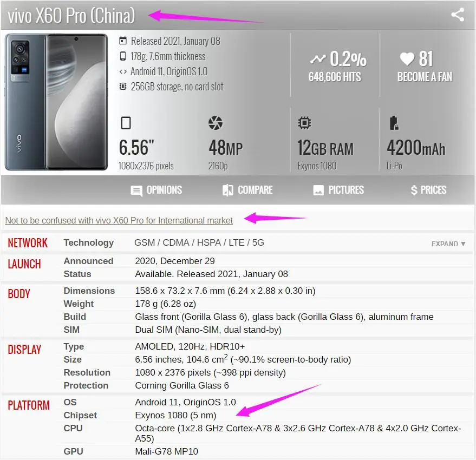
Task: Click the display size icon above 6.56"
Action: click(x=126, y=123)
